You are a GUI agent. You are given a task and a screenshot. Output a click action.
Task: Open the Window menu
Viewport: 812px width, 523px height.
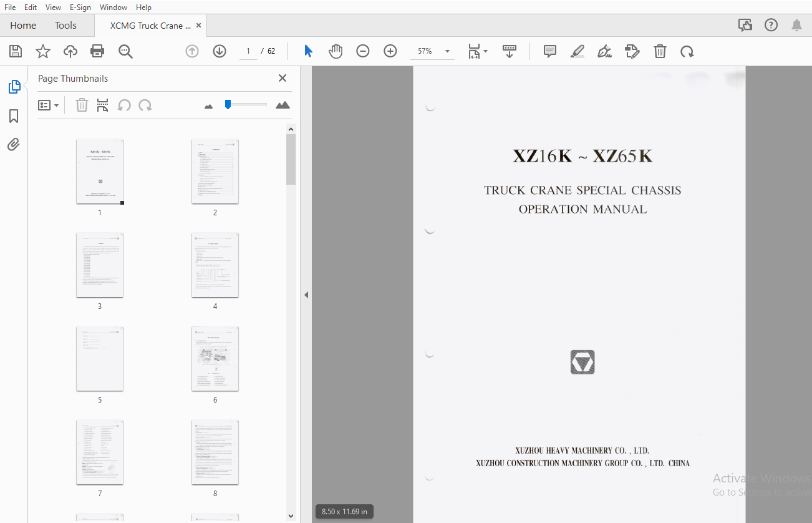[x=114, y=7]
